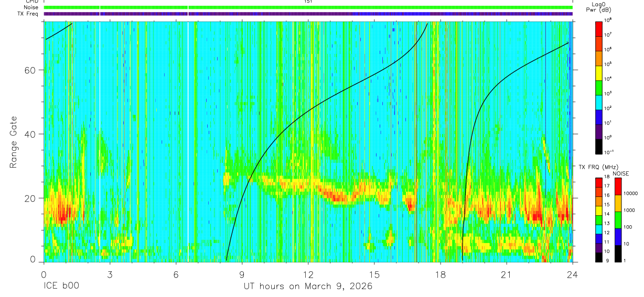This screenshot has height=297, width=644.
Task: Select the red top segment of Lag0 colorbar
Action: tap(599, 28)
